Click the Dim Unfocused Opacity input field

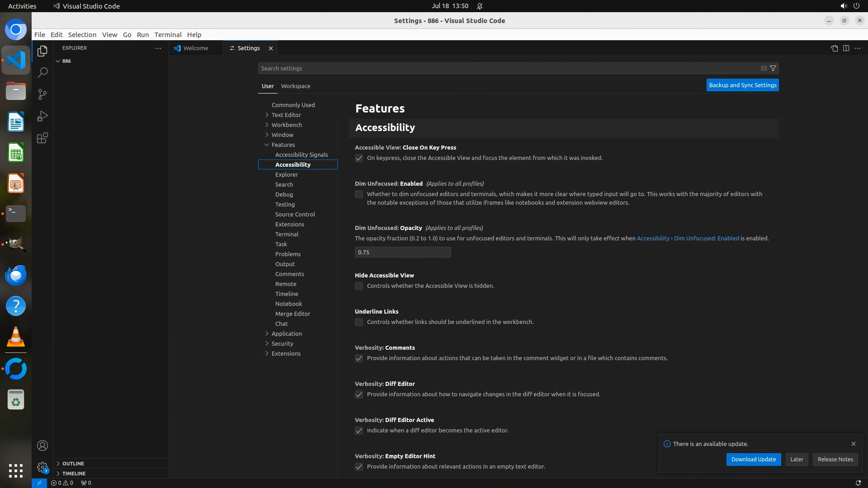(x=402, y=252)
